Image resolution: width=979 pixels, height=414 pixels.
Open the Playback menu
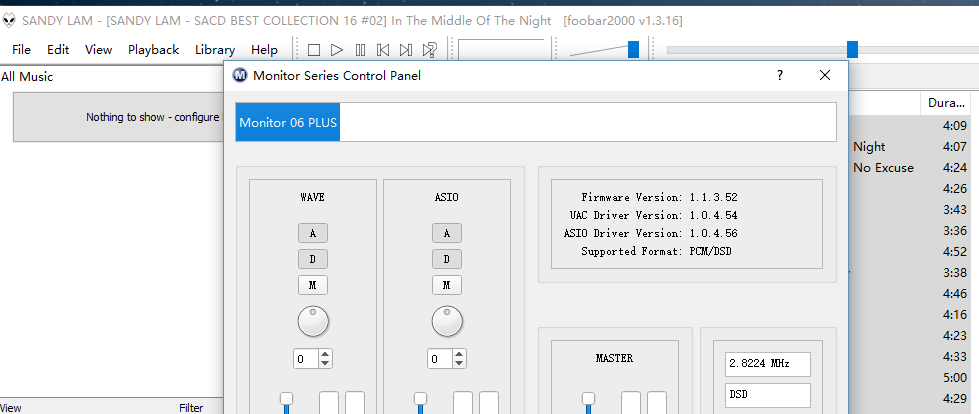[153, 49]
